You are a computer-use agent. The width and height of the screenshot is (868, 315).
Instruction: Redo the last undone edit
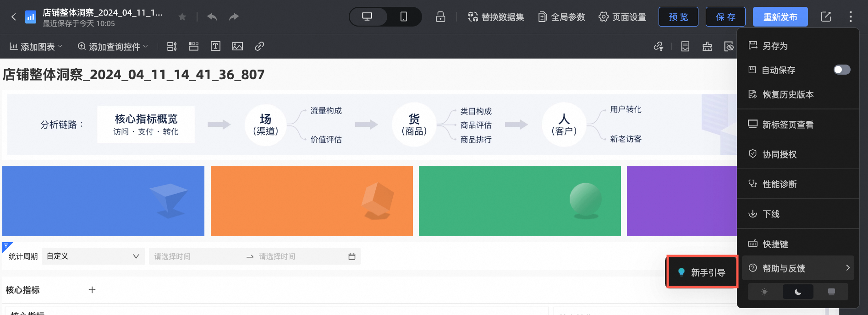pos(234,17)
